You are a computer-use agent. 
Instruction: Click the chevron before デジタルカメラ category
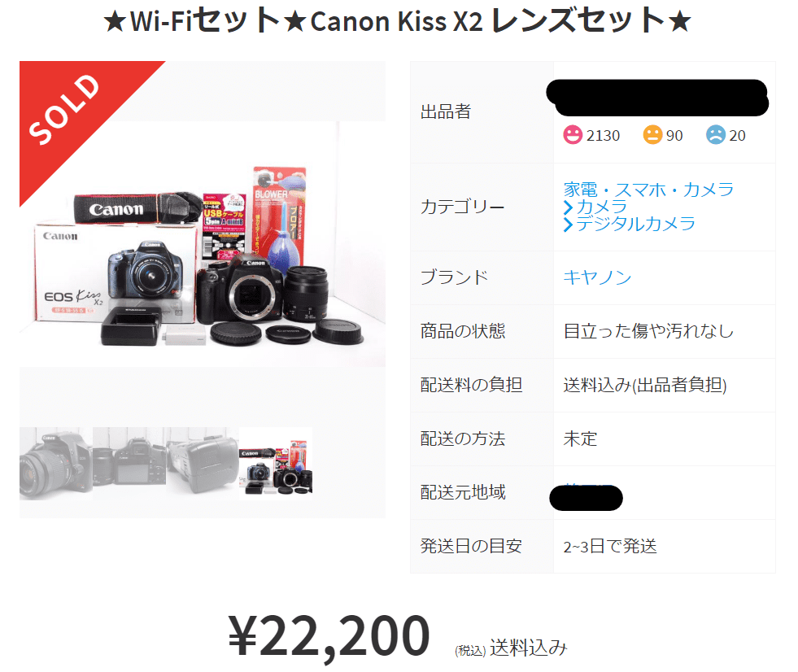click(568, 225)
